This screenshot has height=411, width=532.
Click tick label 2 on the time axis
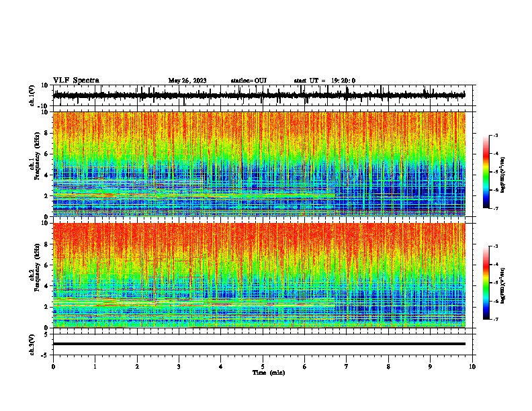tap(137, 367)
